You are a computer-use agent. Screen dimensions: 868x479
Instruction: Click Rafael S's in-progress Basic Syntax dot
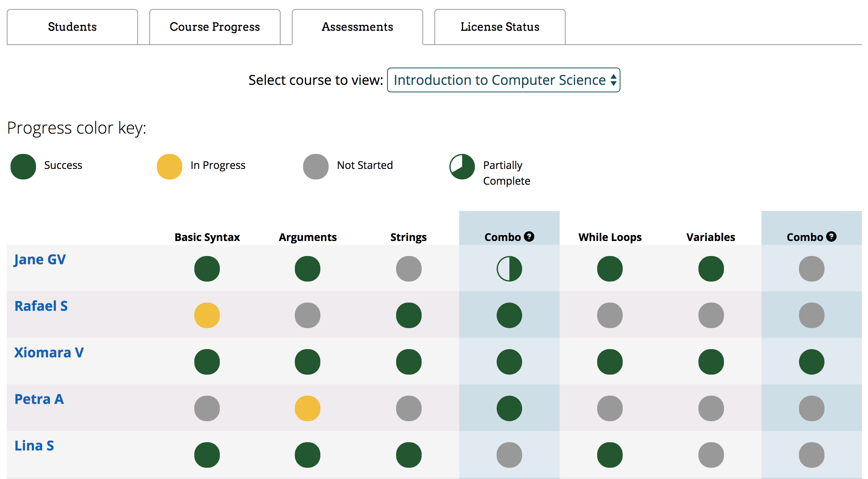click(x=207, y=315)
